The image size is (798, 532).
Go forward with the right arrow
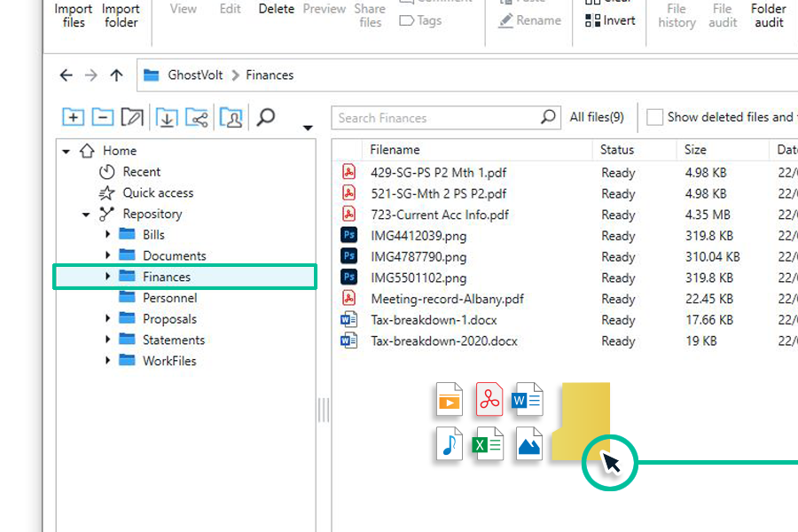91,75
